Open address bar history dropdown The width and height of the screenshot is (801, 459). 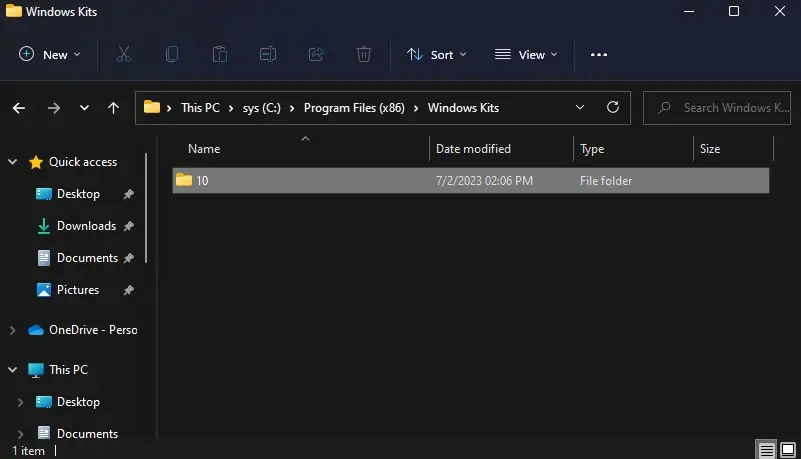pyautogui.click(x=580, y=107)
